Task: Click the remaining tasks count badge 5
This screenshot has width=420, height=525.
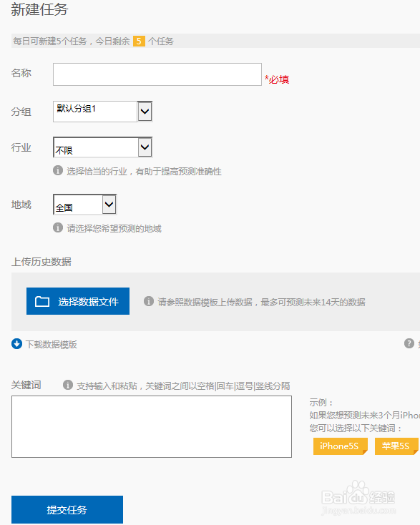Action: coord(139,41)
